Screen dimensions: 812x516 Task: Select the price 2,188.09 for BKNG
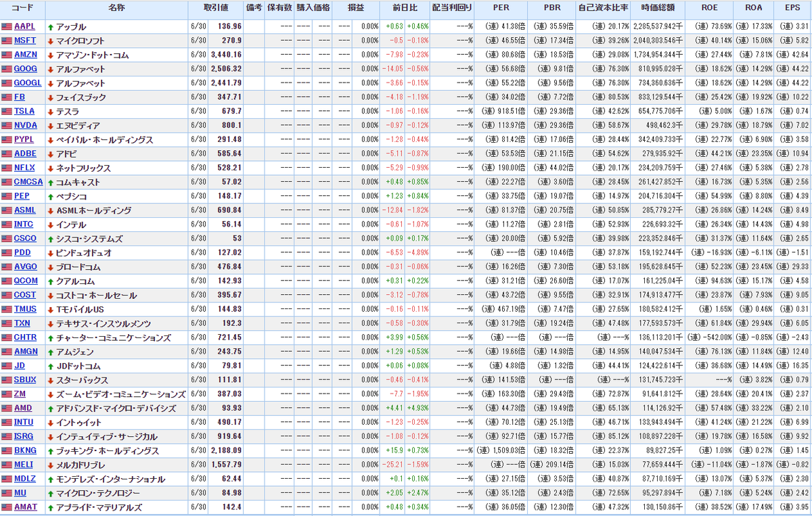226,450
